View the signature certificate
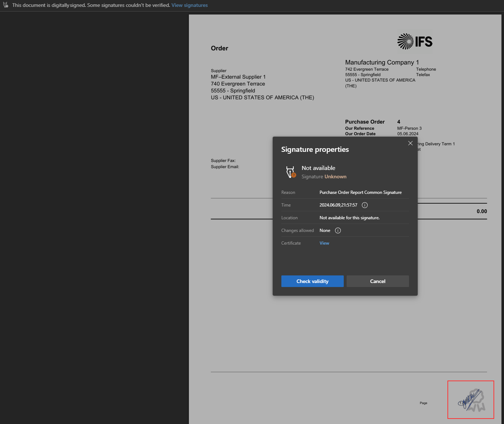The width and height of the screenshot is (504, 424). coord(324,243)
